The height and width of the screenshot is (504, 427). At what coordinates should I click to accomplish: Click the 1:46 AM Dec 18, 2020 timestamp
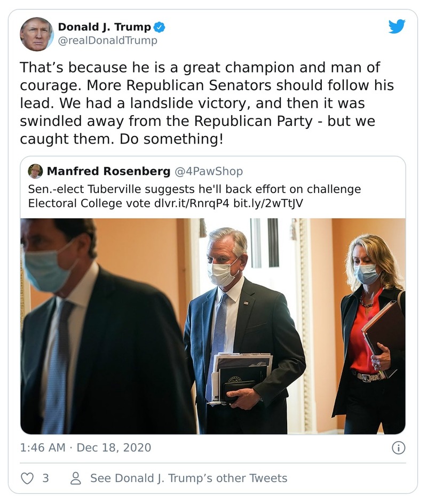(x=85, y=447)
